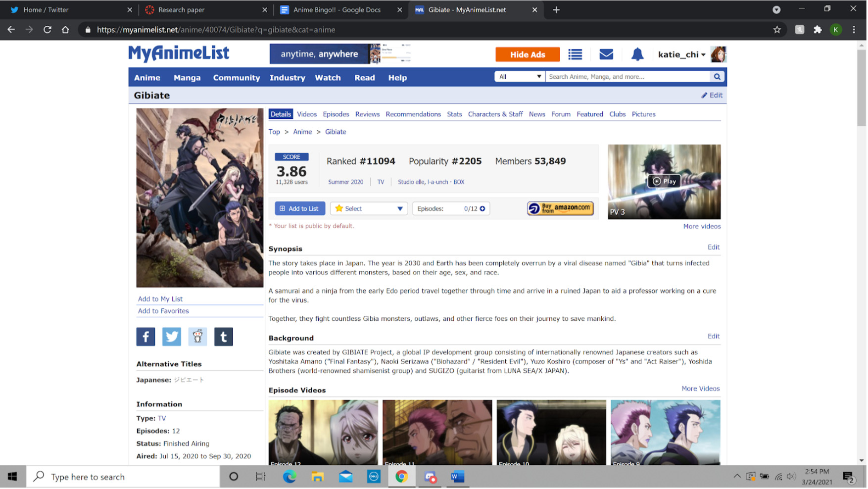Viewport: 868px width, 489px height.
Task: Expand the score Select dropdown
Action: (370, 209)
